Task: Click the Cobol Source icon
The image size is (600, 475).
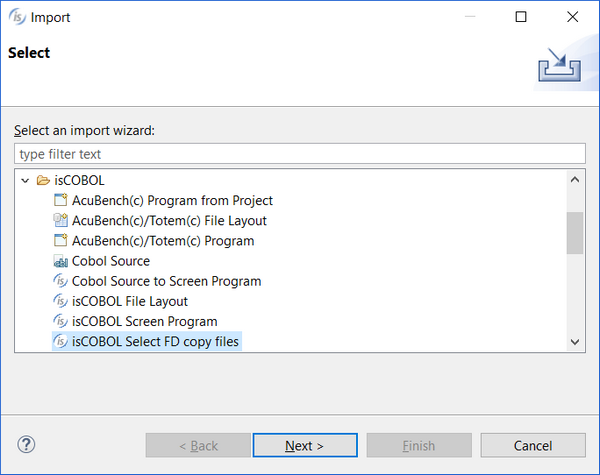Action: 60,261
